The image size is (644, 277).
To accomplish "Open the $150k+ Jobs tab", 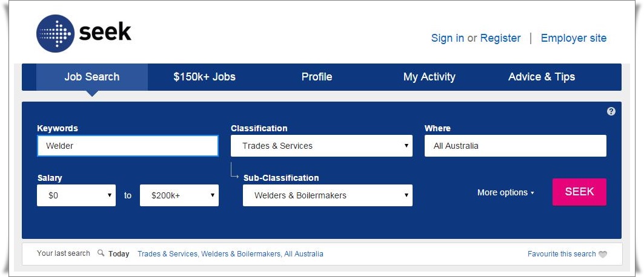I will (x=205, y=77).
